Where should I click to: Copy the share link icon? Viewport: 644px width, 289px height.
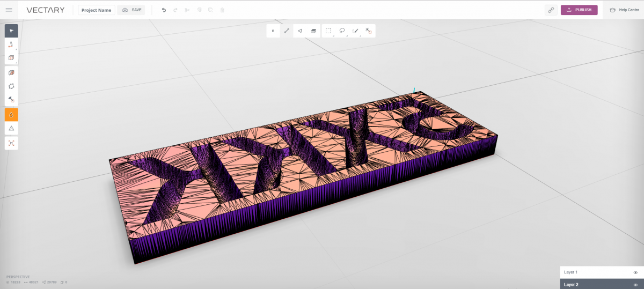551,10
